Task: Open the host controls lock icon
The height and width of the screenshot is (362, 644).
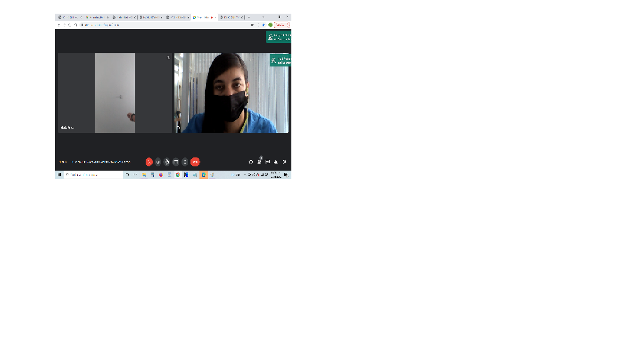Action: 284,162
